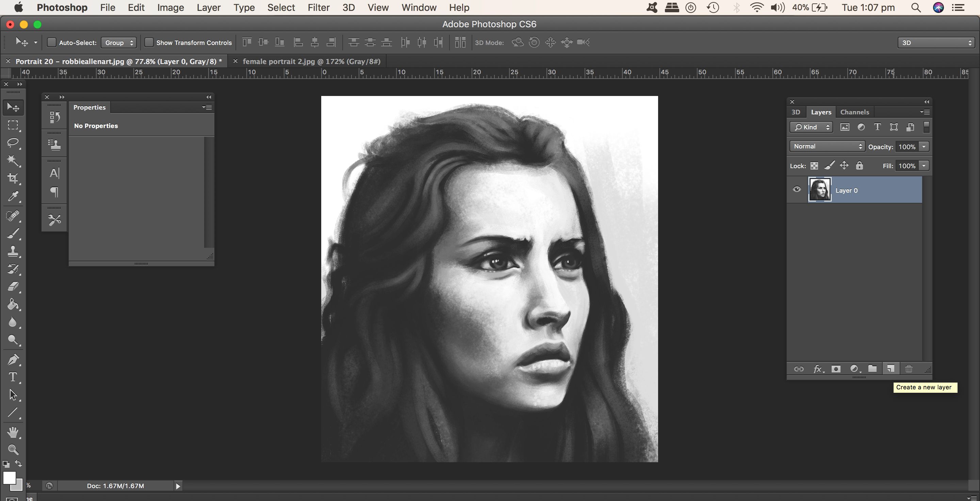Select the Crop tool
This screenshot has height=501, width=980.
pyautogui.click(x=13, y=178)
